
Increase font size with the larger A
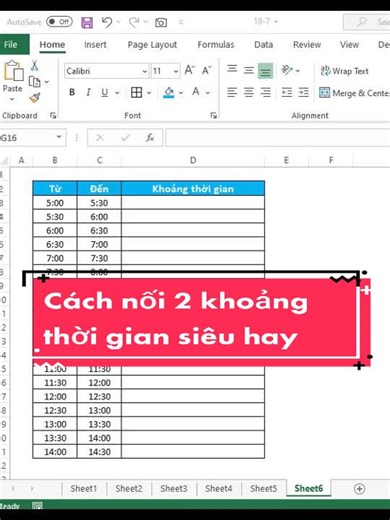[x=190, y=70]
